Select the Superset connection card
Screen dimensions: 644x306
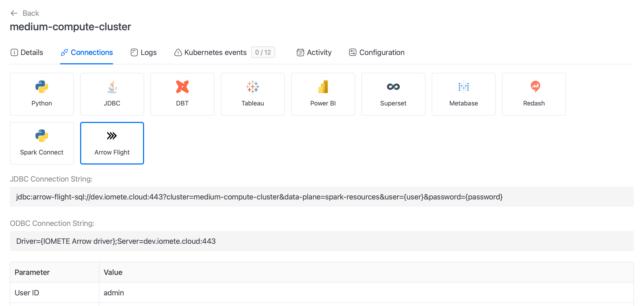pyautogui.click(x=393, y=94)
